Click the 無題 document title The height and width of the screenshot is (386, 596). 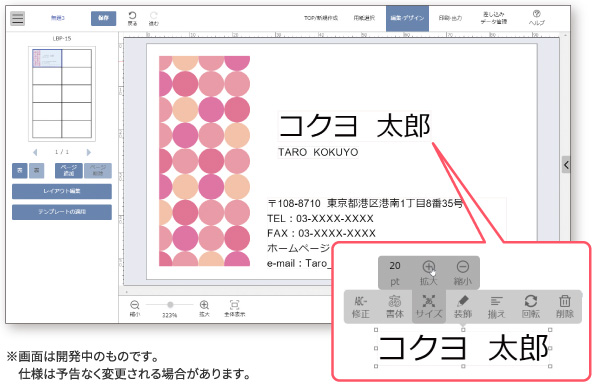[x=58, y=18]
